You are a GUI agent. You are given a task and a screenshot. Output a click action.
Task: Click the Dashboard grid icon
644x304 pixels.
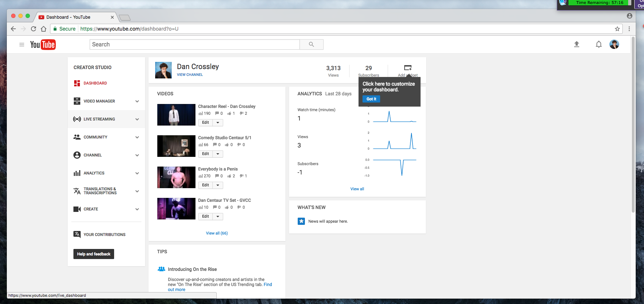(77, 83)
